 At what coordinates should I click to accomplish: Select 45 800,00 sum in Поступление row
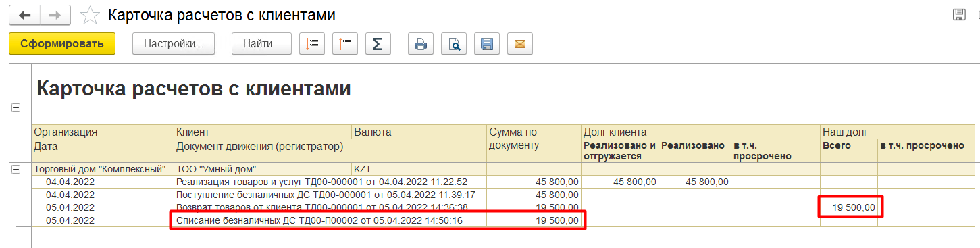534,194
